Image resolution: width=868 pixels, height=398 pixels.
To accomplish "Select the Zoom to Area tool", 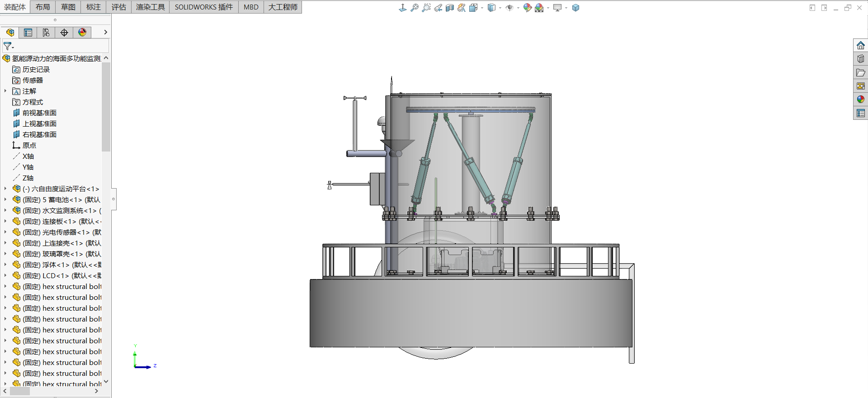I will (426, 8).
